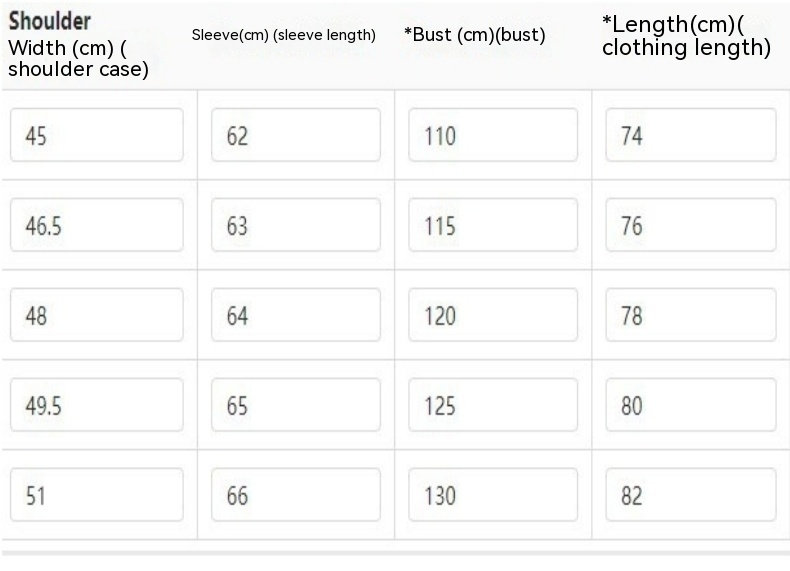
Task: Click the bust box showing 125
Action: click(x=493, y=405)
